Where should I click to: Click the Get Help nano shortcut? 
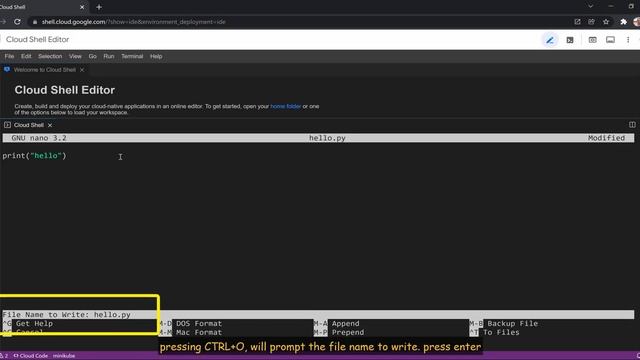[x=34, y=324]
